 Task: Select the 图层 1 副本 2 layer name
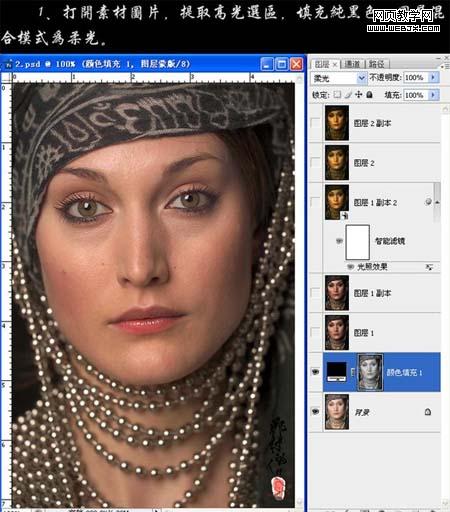click(375, 202)
